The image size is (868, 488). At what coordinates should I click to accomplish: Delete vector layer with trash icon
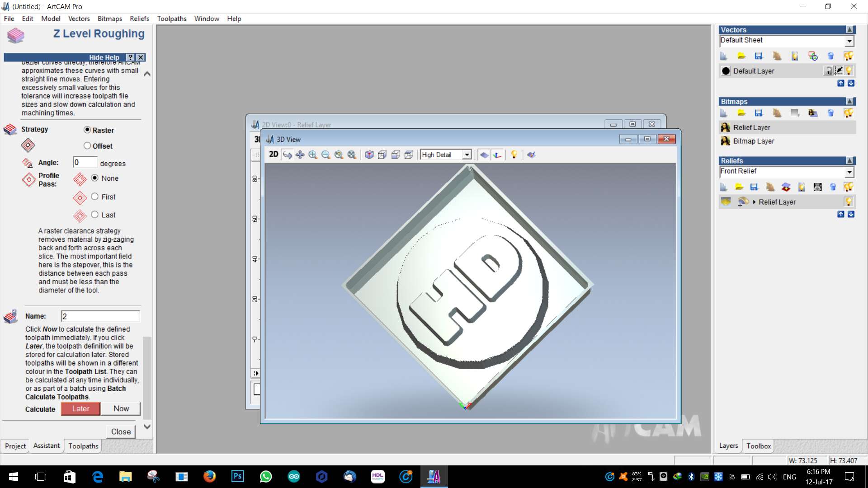click(x=830, y=56)
